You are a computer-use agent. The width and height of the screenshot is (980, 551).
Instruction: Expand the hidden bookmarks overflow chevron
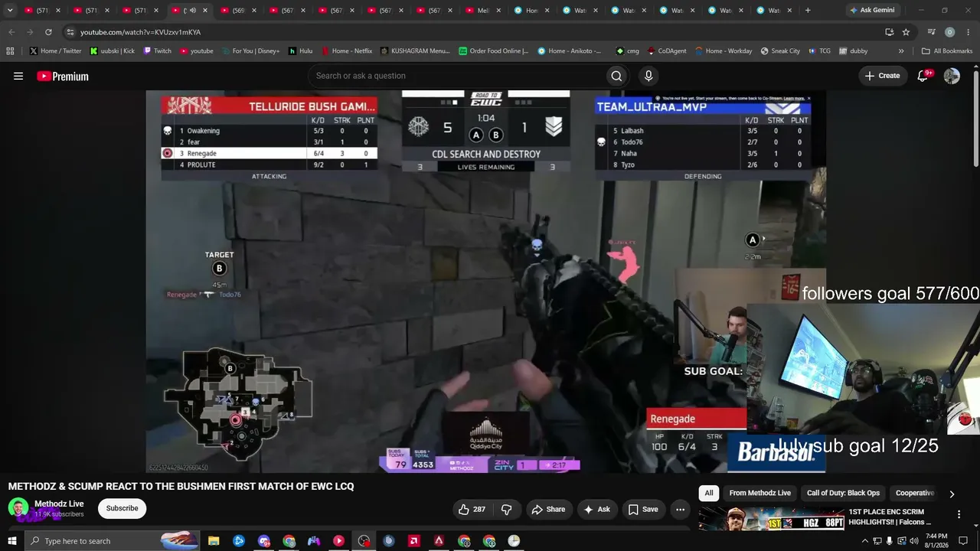901,51
